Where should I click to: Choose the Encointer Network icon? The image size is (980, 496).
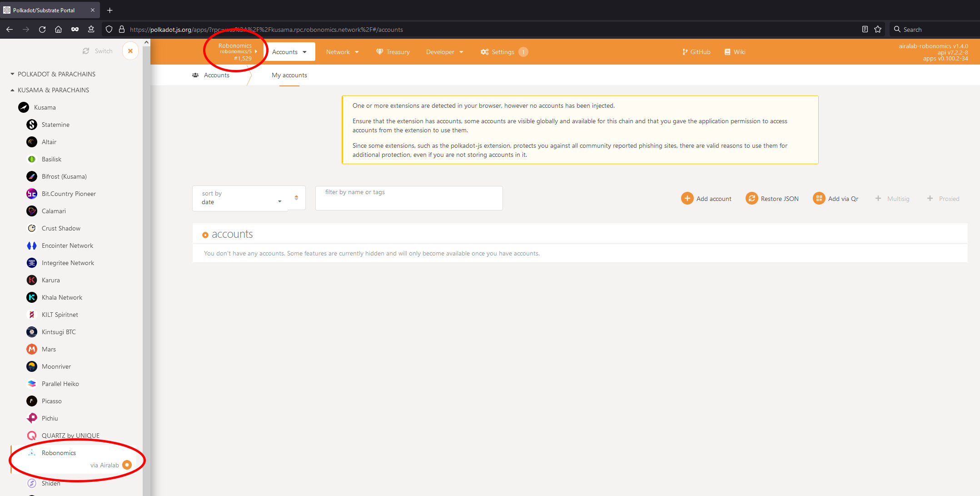32,245
